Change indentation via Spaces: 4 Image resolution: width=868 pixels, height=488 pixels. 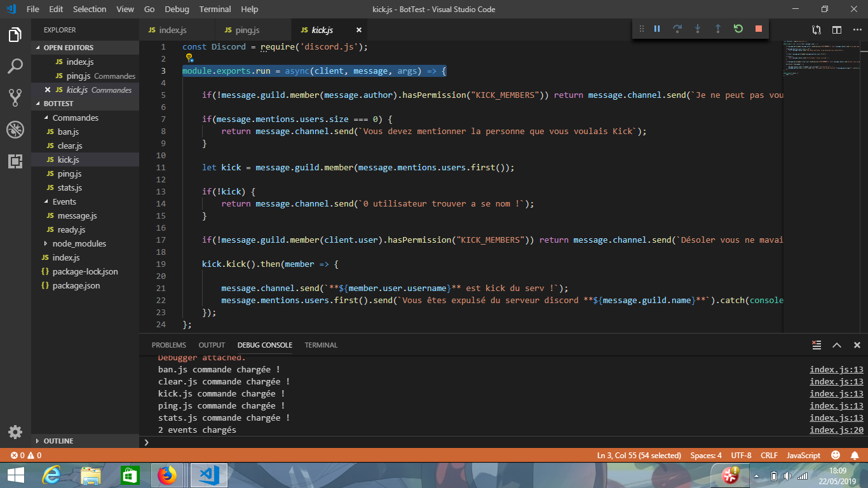706,455
